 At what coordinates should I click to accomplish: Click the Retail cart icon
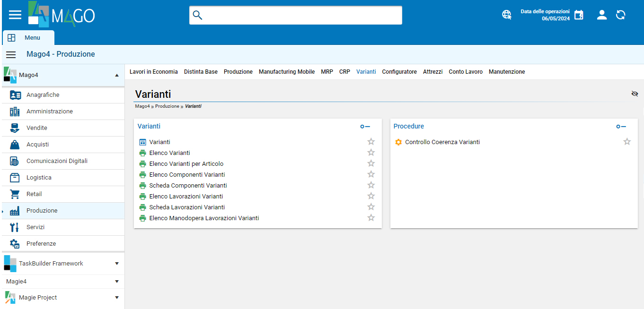[x=15, y=194]
